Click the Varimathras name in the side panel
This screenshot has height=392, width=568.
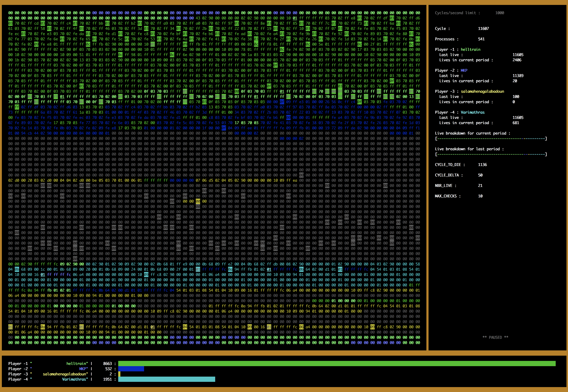473,112
